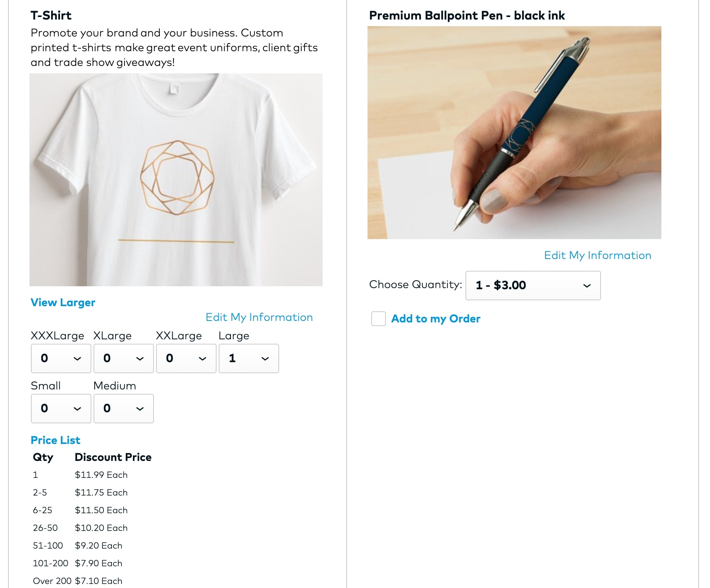The image size is (710, 588).
Task: Click the Price List heading link
Action: 55,440
